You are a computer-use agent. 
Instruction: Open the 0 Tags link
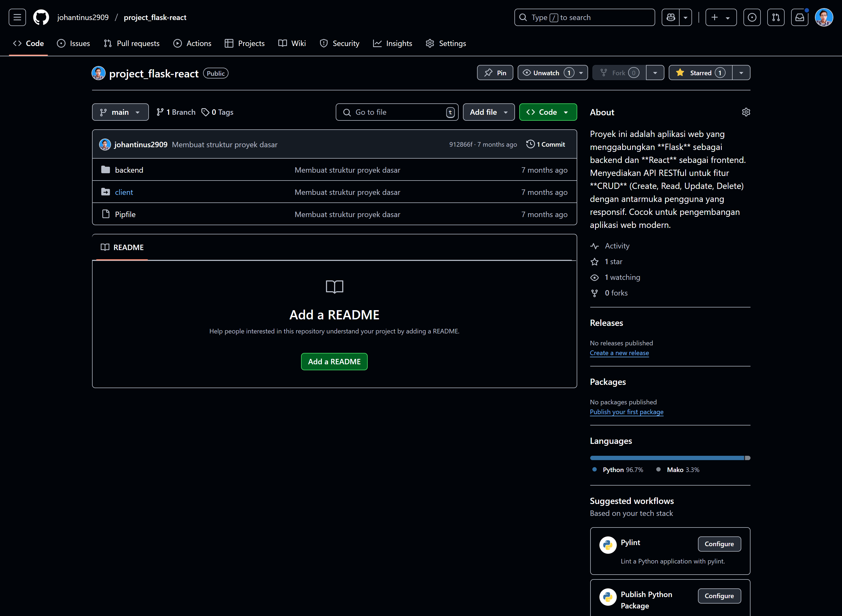(217, 112)
